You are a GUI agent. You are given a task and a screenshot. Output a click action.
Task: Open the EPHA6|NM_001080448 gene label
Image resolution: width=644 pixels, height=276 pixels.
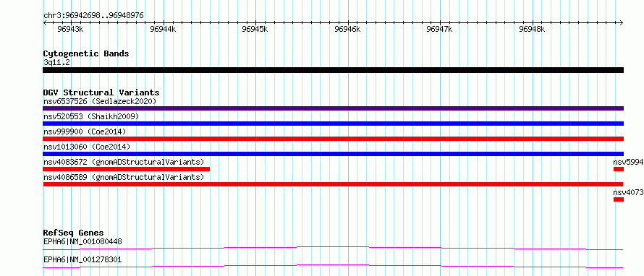pos(82,241)
